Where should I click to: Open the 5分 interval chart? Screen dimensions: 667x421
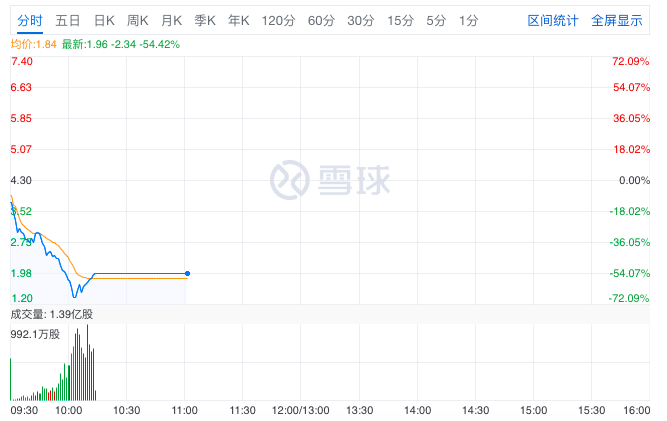(436, 20)
